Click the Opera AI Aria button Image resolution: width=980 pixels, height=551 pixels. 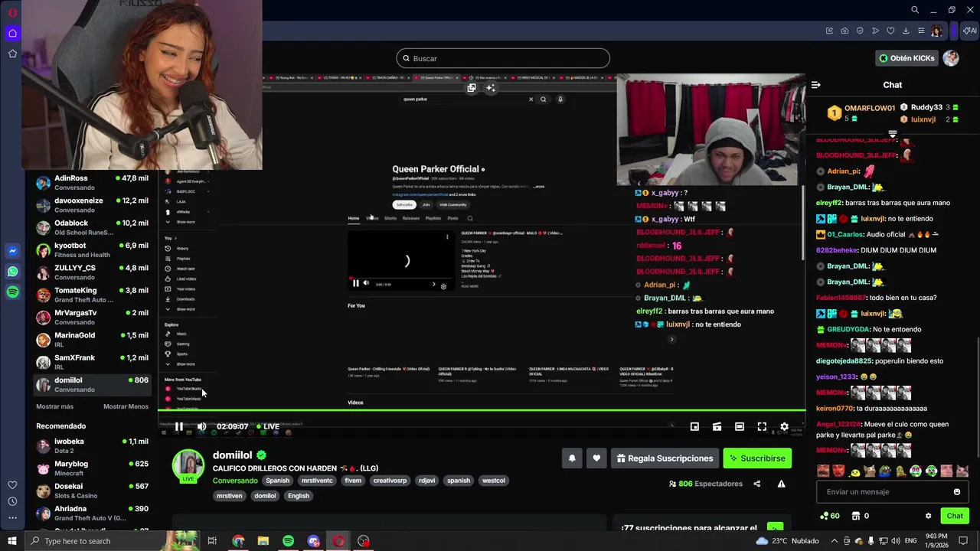pyautogui.click(x=969, y=31)
